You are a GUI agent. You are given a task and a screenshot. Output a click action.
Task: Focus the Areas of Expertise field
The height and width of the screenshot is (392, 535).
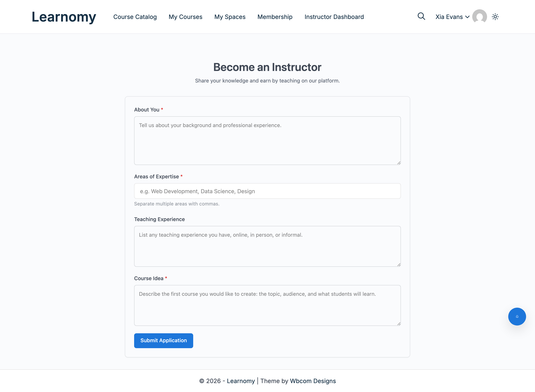pos(267,191)
